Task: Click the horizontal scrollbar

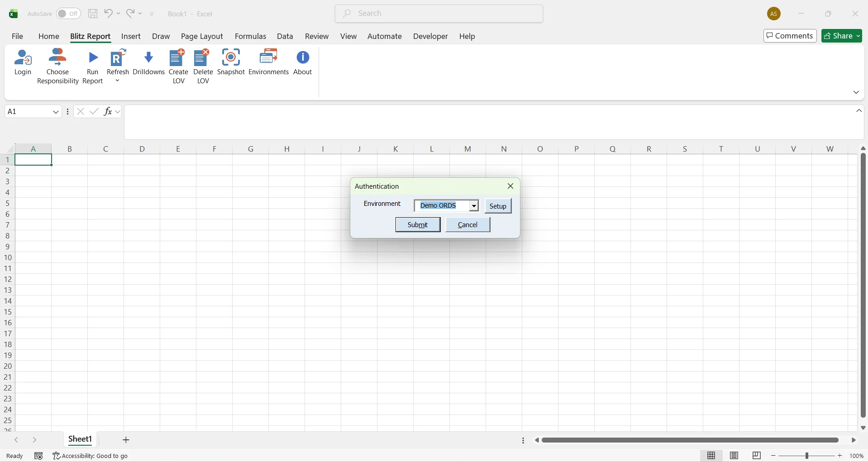Action: tap(691, 440)
